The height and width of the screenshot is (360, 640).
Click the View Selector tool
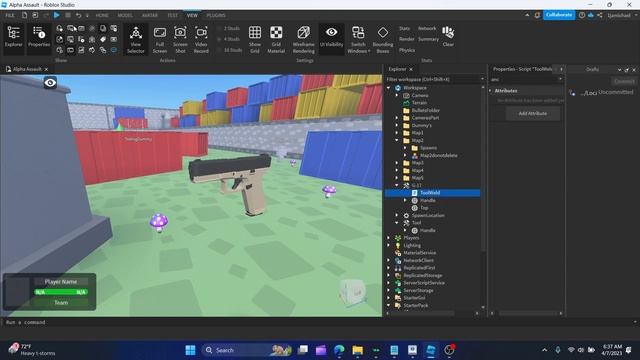pyautogui.click(x=136, y=39)
